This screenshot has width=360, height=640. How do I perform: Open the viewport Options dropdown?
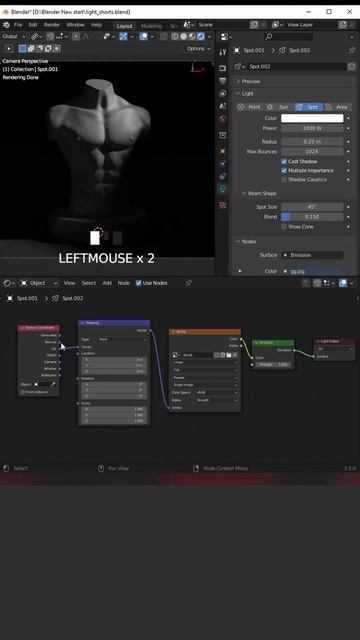click(199, 49)
